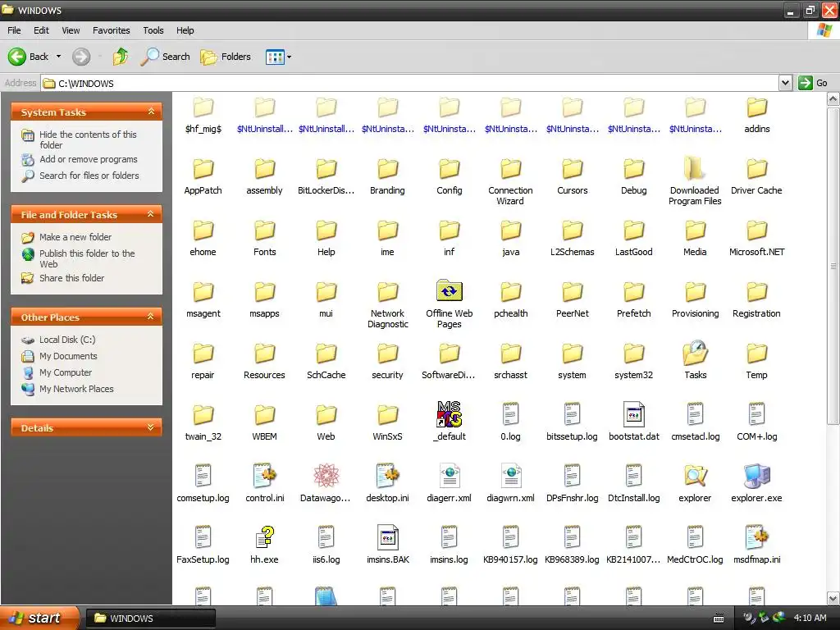Go to Local Disk (C:)
Image resolution: width=840 pixels, height=630 pixels.
tap(58, 340)
